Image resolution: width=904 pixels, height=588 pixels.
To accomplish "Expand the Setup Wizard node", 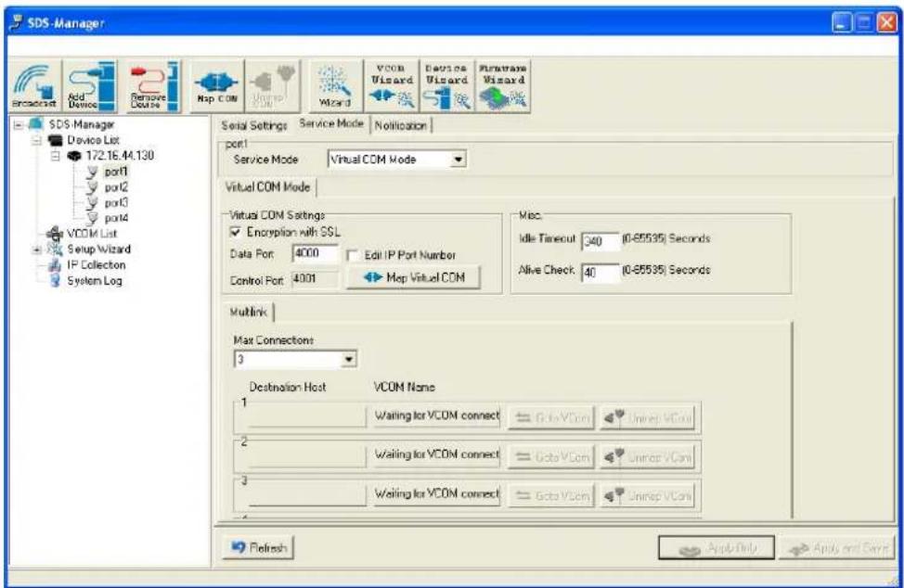I will pos(37,249).
